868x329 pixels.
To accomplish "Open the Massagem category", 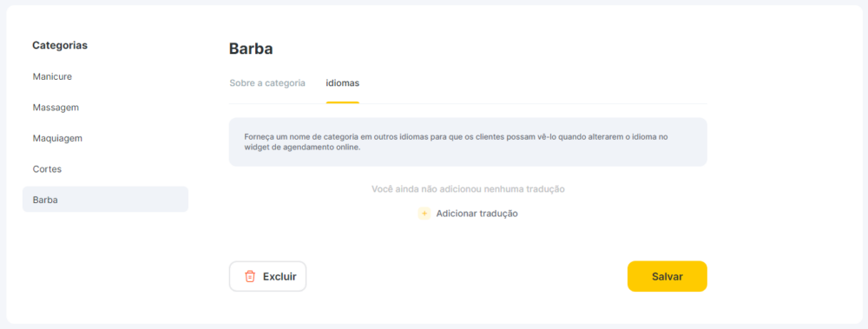I will [x=56, y=108].
